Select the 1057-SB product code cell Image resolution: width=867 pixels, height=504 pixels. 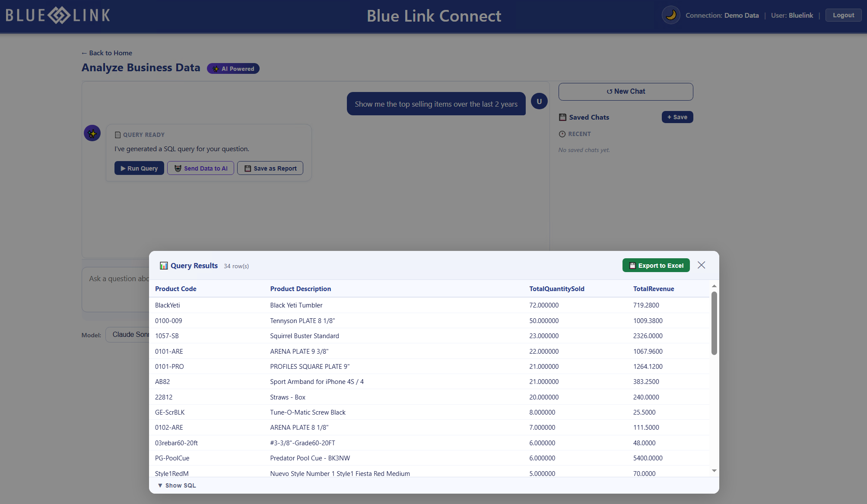[x=167, y=336]
